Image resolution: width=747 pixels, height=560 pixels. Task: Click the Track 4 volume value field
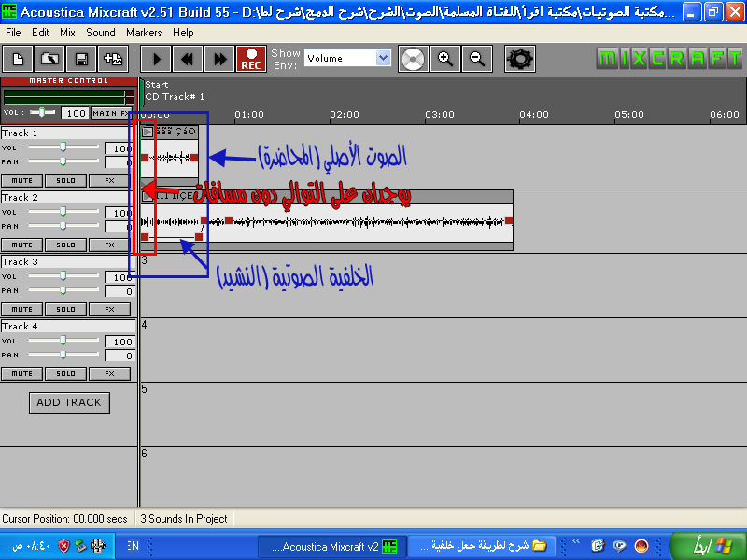pyautogui.click(x=120, y=342)
